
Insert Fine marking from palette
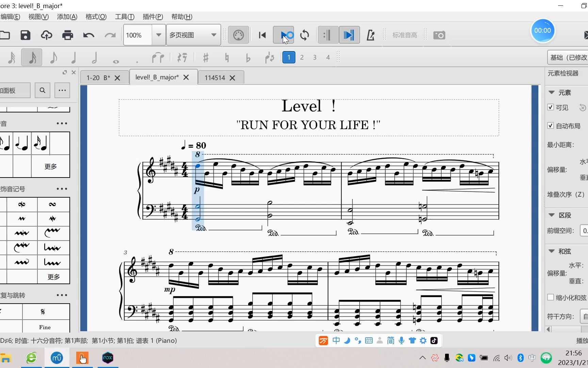pyautogui.click(x=45, y=327)
